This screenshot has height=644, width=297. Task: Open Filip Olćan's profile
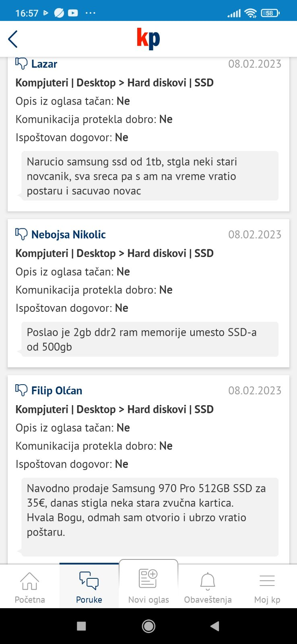pos(57,391)
